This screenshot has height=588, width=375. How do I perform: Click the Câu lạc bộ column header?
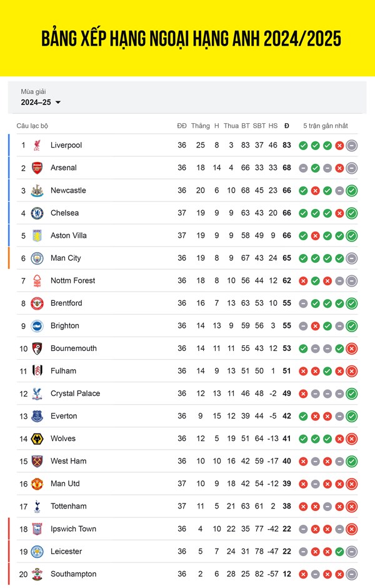click(x=32, y=126)
